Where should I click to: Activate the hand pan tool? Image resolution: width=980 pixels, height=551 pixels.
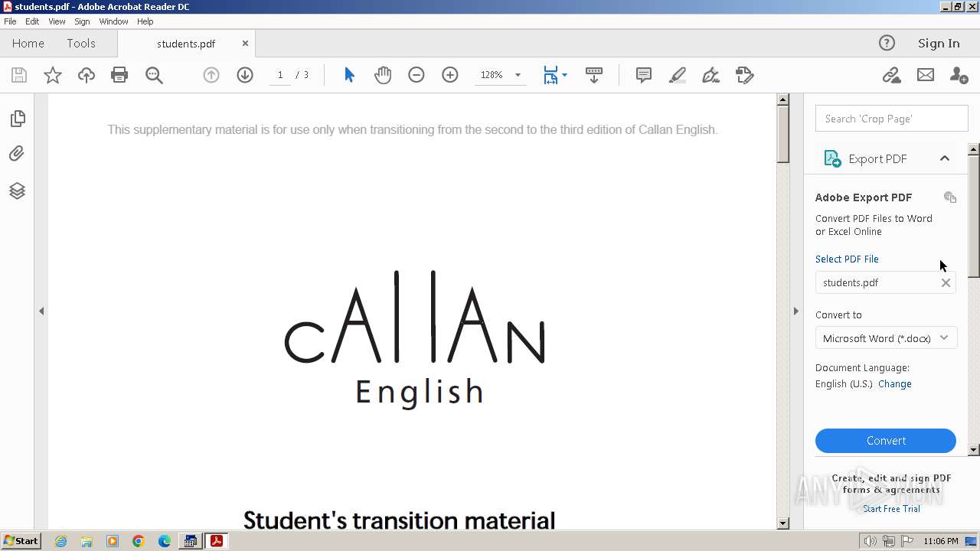[x=383, y=75]
